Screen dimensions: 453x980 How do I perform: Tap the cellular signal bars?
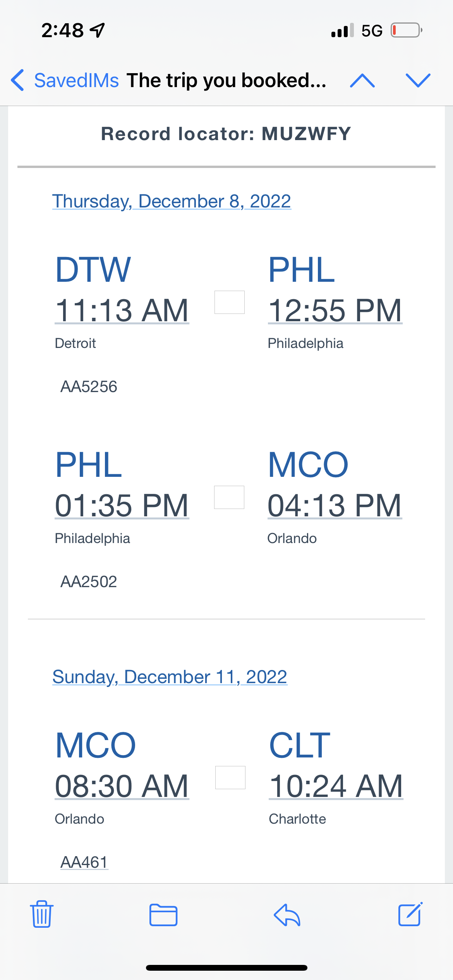342,30
